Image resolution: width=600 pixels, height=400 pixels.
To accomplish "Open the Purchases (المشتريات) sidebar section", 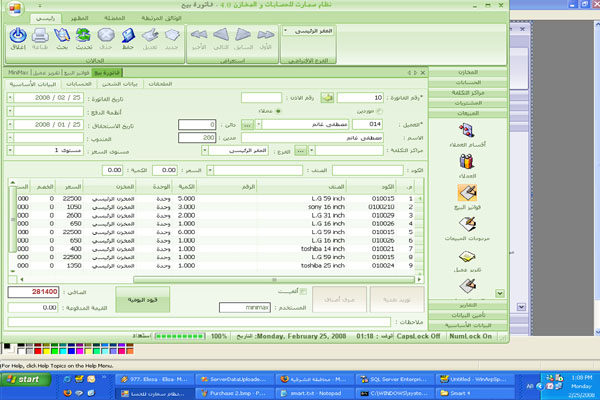I will tap(468, 103).
